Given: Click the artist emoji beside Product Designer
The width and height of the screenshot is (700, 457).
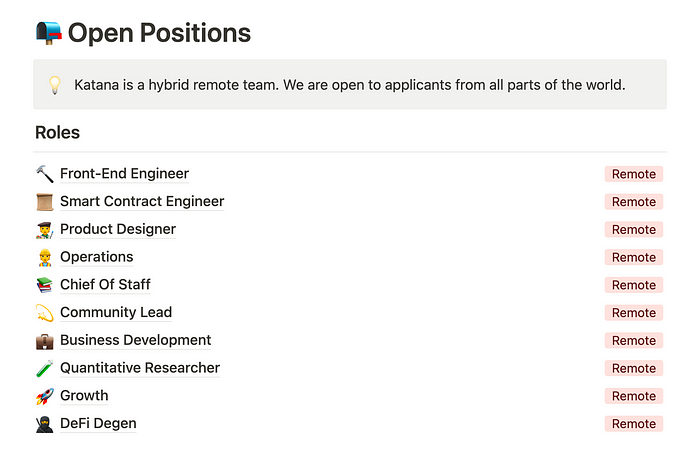Looking at the screenshot, I should [x=45, y=229].
